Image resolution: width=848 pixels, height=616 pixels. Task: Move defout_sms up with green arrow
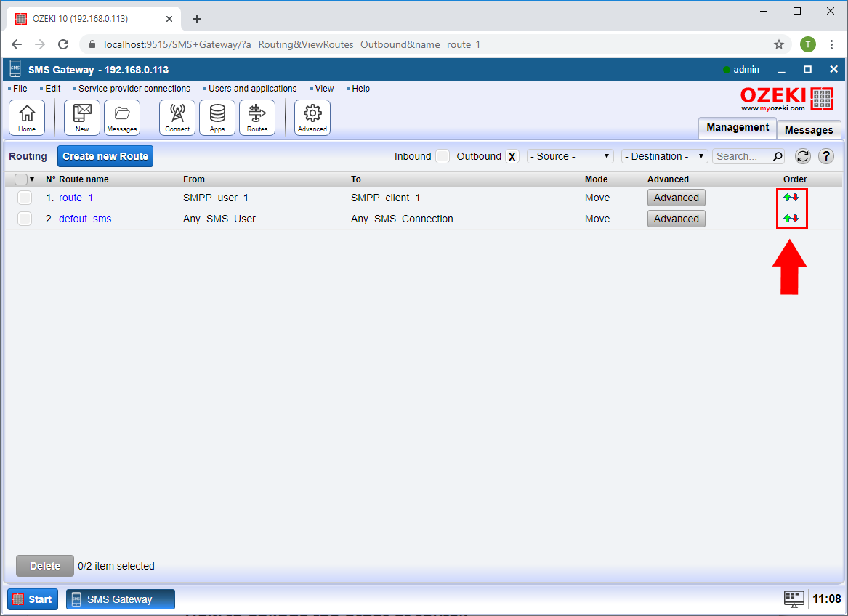[788, 219]
